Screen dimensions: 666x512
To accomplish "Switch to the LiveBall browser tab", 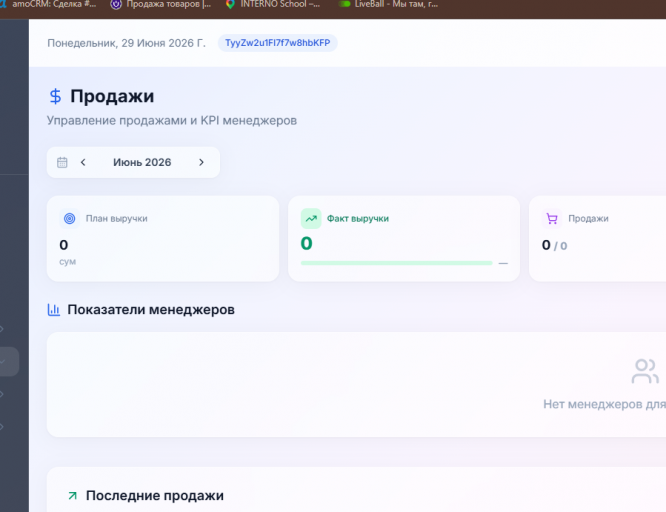I will point(389,4).
